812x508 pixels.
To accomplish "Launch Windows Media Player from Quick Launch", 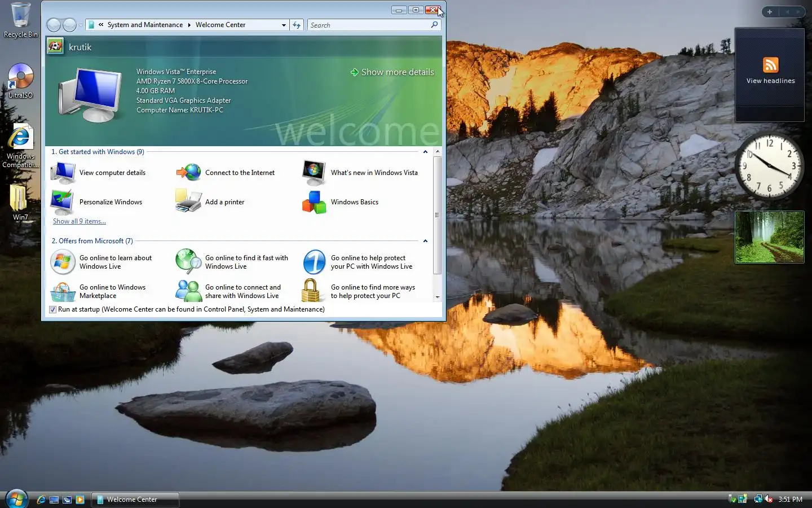I will click(80, 500).
